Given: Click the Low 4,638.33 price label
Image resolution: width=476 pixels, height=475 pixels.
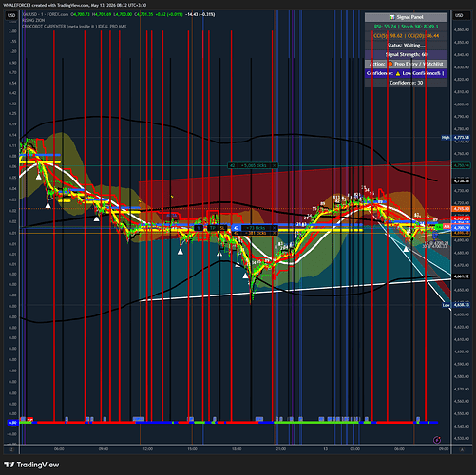Looking at the screenshot, I should click(x=456, y=305).
